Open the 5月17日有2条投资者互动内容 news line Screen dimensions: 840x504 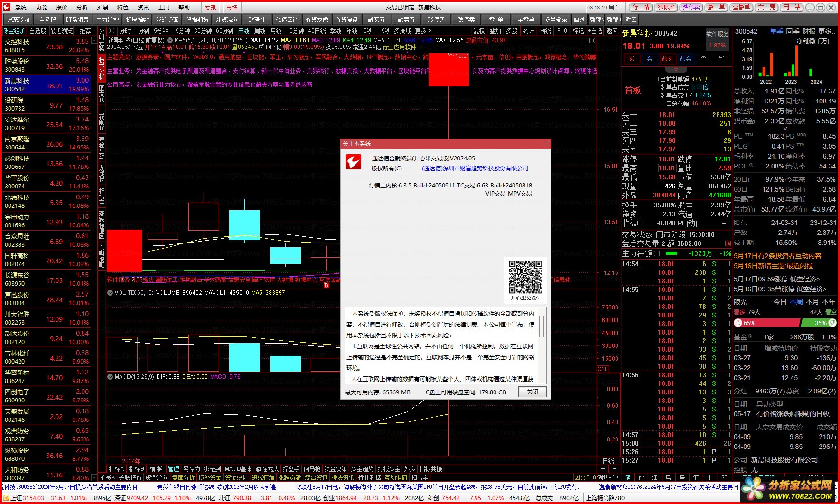point(778,256)
